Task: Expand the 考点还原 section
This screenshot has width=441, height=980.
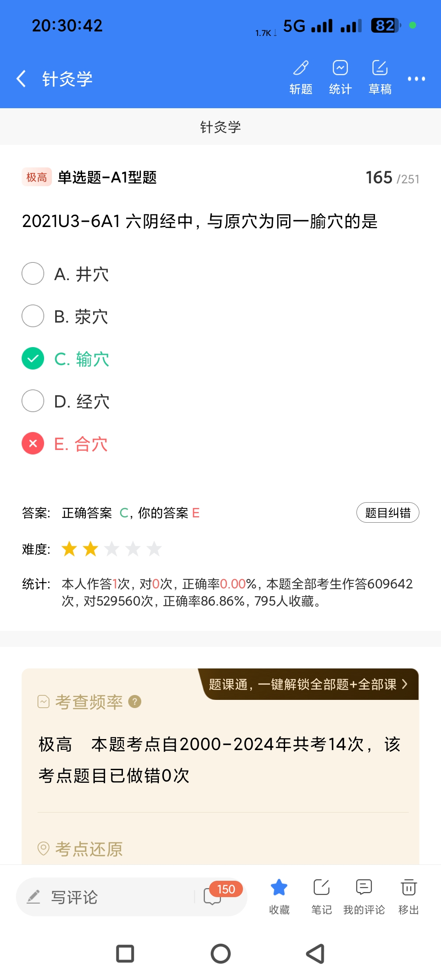Action: click(x=89, y=849)
